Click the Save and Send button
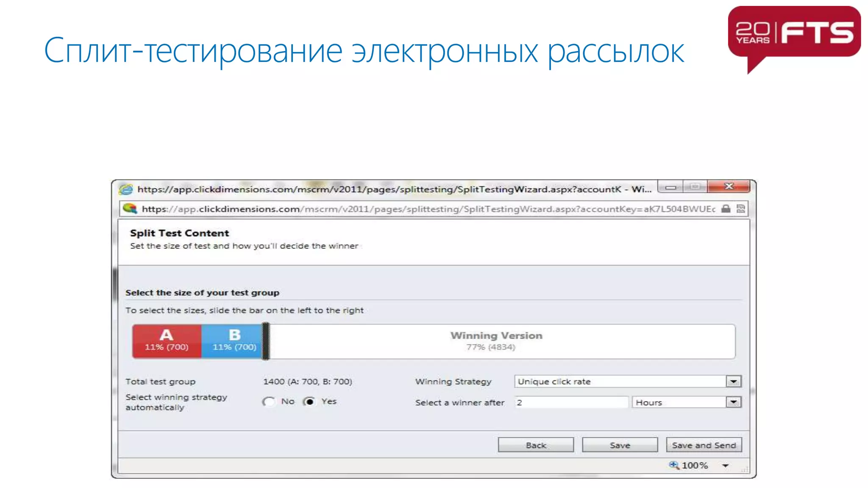 point(704,445)
